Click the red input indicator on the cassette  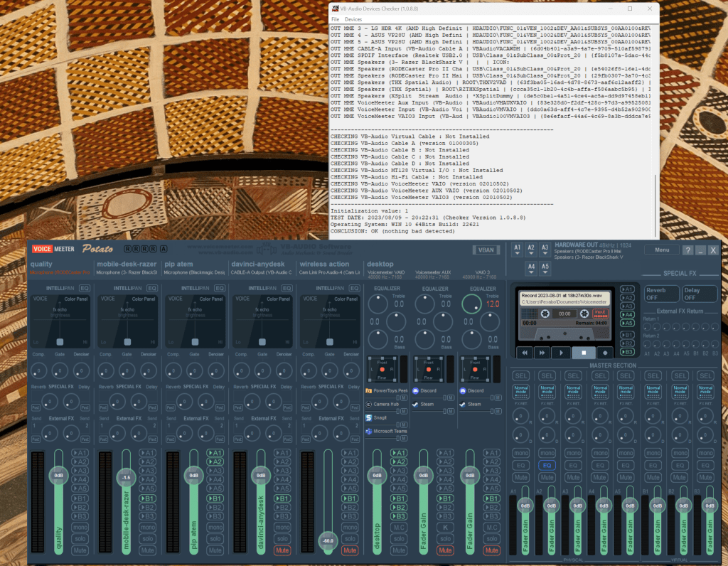(x=600, y=314)
